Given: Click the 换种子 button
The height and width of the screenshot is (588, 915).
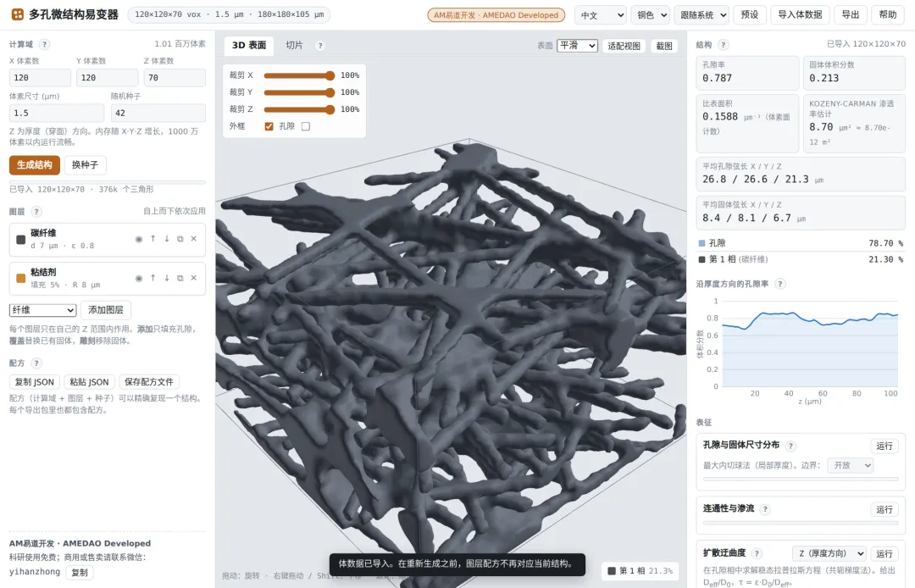Looking at the screenshot, I should (86, 165).
